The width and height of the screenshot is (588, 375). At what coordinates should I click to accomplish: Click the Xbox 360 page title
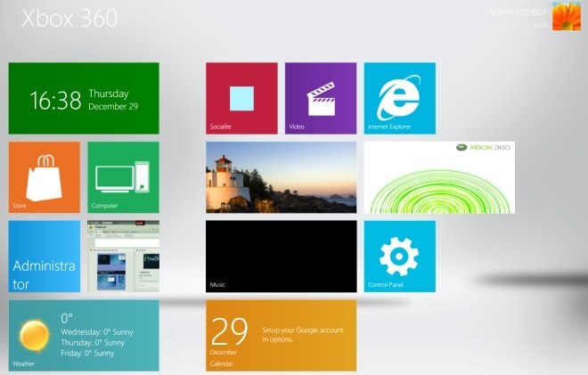(69, 18)
